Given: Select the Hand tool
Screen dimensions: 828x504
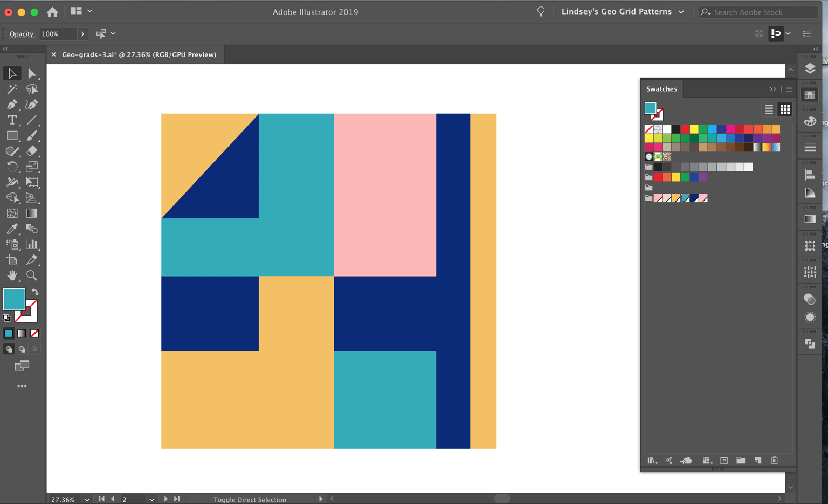Looking at the screenshot, I should [x=12, y=275].
